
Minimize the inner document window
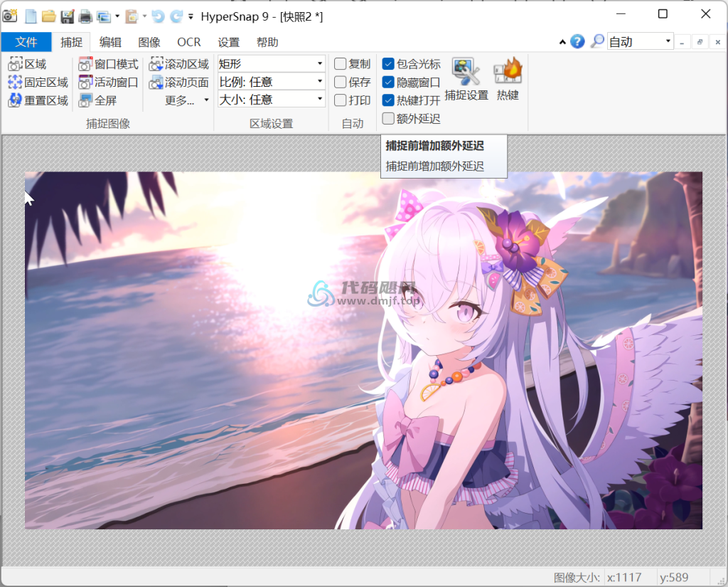click(x=682, y=42)
